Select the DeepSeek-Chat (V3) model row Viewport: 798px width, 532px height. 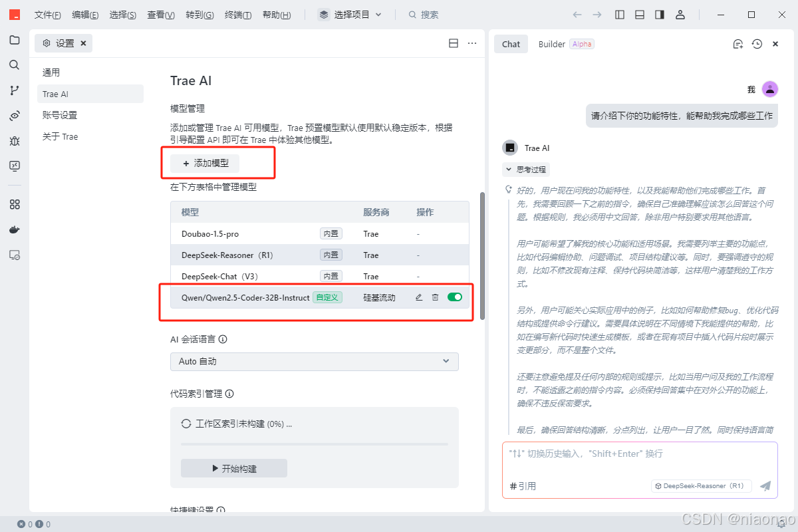320,276
